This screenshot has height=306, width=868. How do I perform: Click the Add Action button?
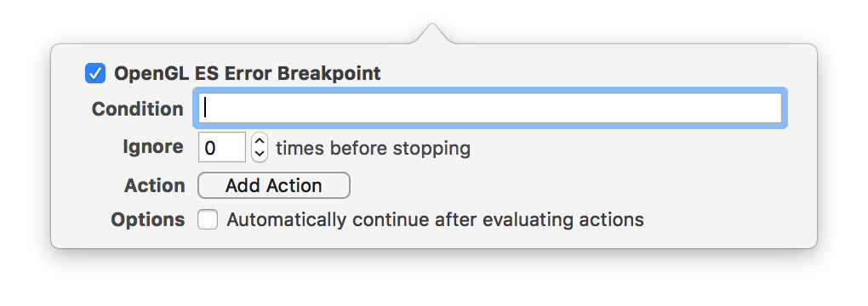coord(273,185)
